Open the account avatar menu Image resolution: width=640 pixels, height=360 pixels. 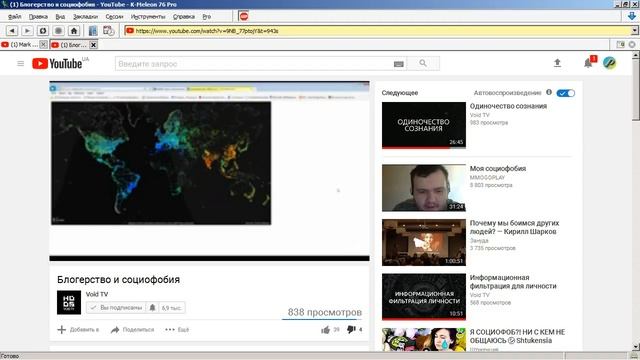coord(609,63)
